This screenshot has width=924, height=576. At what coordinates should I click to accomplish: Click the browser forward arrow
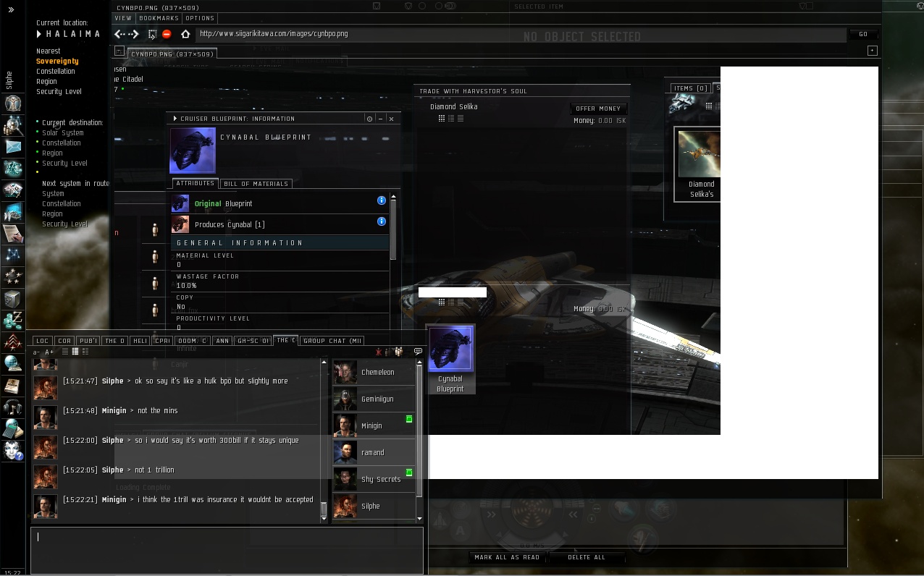coord(134,34)
